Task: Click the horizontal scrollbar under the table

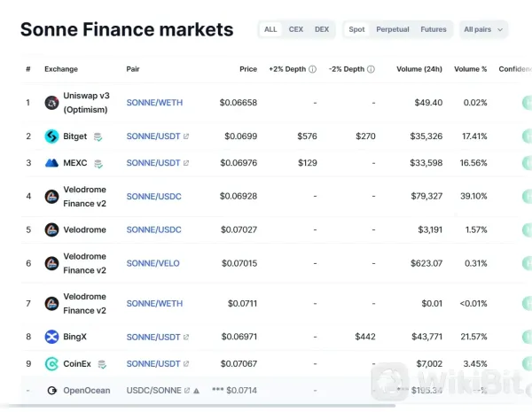Action: (x=201, y=406)
